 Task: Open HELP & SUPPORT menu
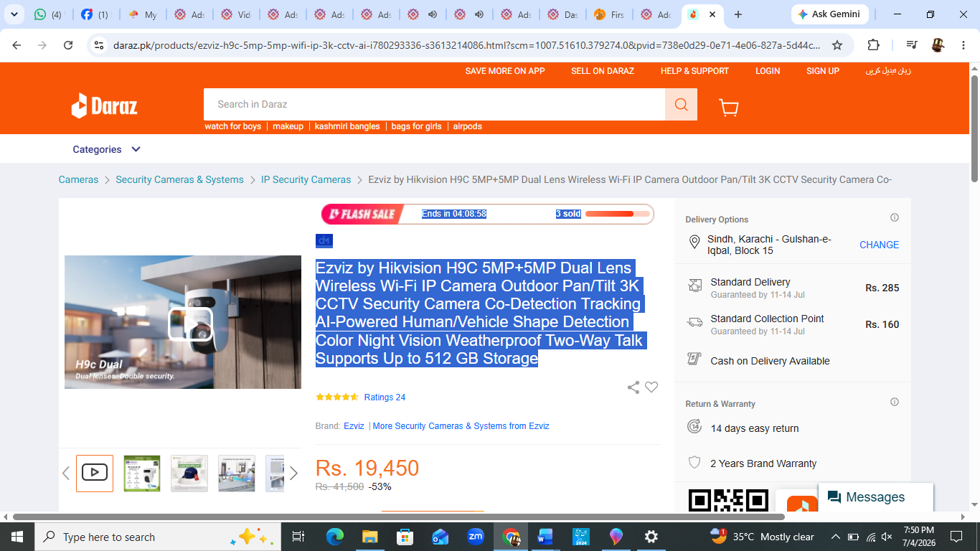pos(694,71)
